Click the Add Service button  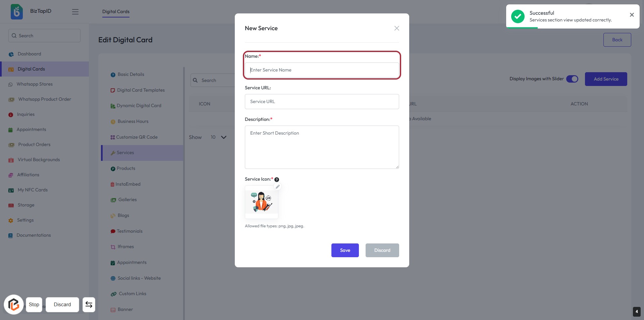coord(606,79)
